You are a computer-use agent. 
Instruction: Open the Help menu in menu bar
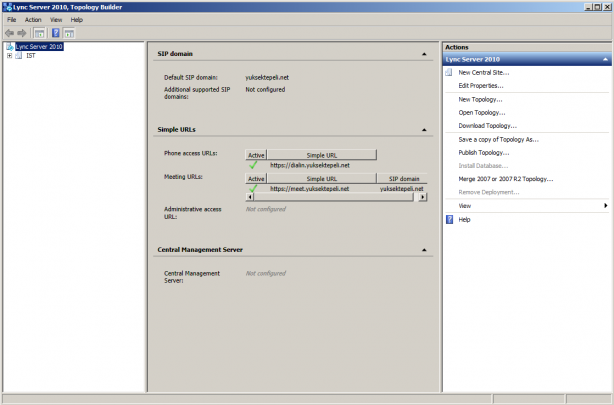(x=77, y=20)
